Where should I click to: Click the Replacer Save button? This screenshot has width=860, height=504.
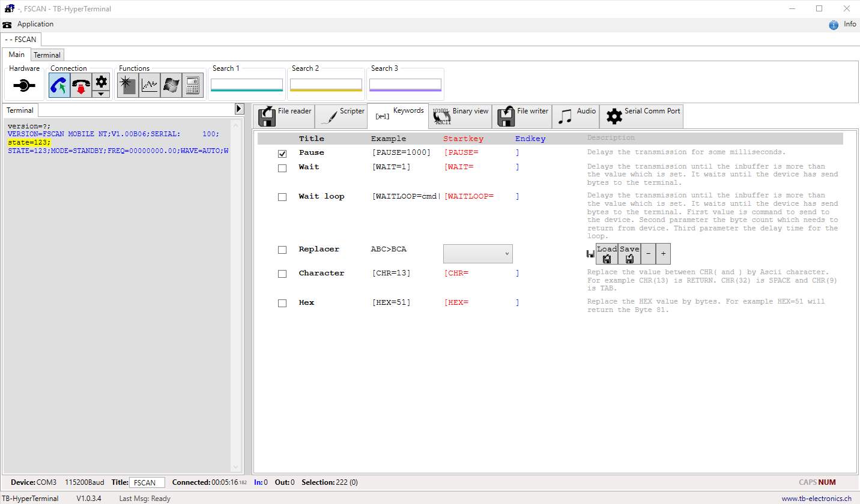(629, 254)
